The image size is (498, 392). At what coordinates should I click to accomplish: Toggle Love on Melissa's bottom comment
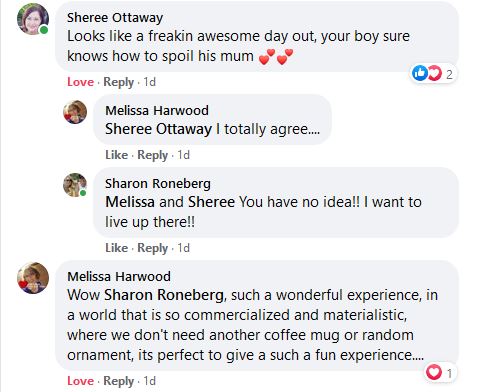80,381
